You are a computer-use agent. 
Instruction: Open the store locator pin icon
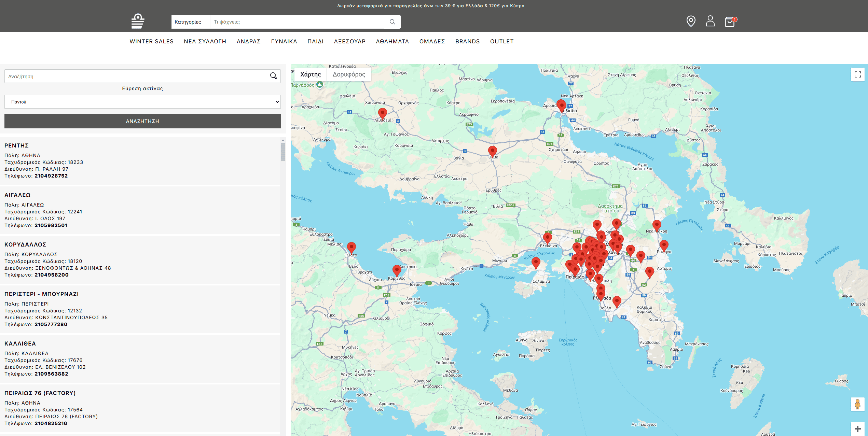coord(691,21)
